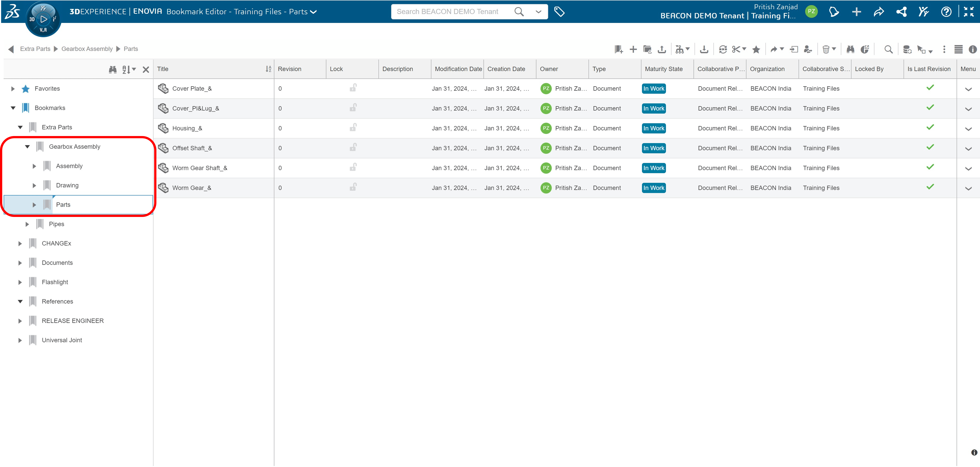980x467 pixels.
Task: Toggle lock for Housing_& row
Action: [353, 128]
